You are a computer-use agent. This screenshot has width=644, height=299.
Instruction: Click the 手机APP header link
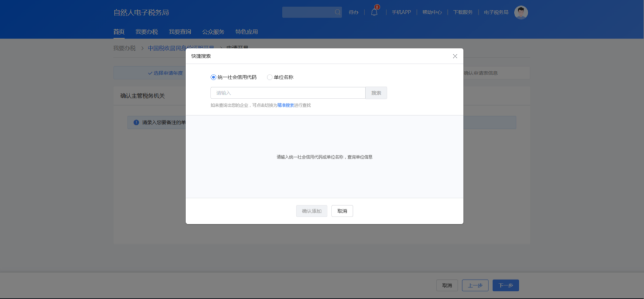tap(401, 13)
